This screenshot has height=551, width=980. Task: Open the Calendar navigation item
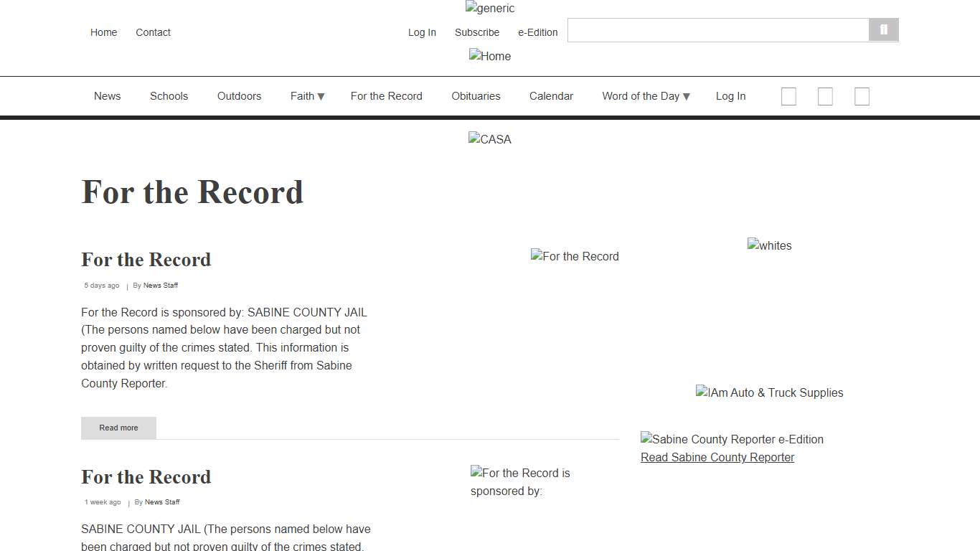click(551, 96)
